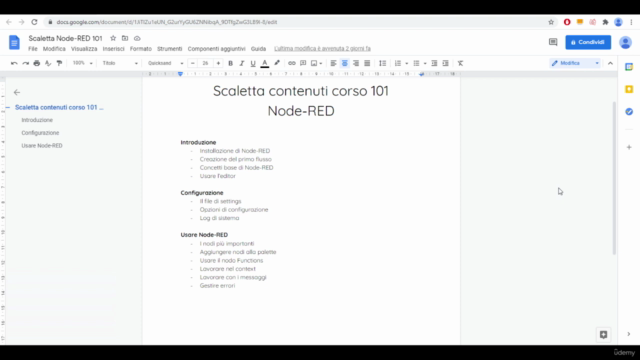Open the Formato menu

click(x=141, y=49)
